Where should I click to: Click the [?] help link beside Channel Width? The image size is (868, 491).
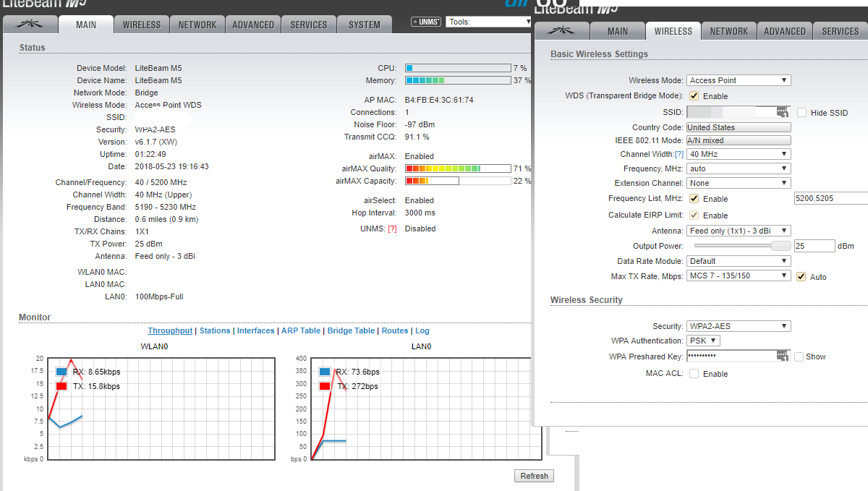[678, 154]
